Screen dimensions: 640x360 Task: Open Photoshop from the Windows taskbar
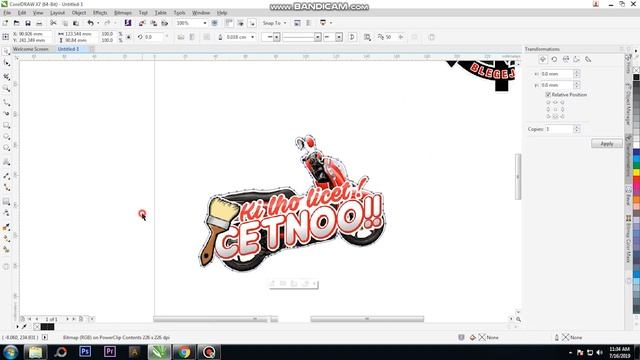pyautogui.click(x=85, y=351)
